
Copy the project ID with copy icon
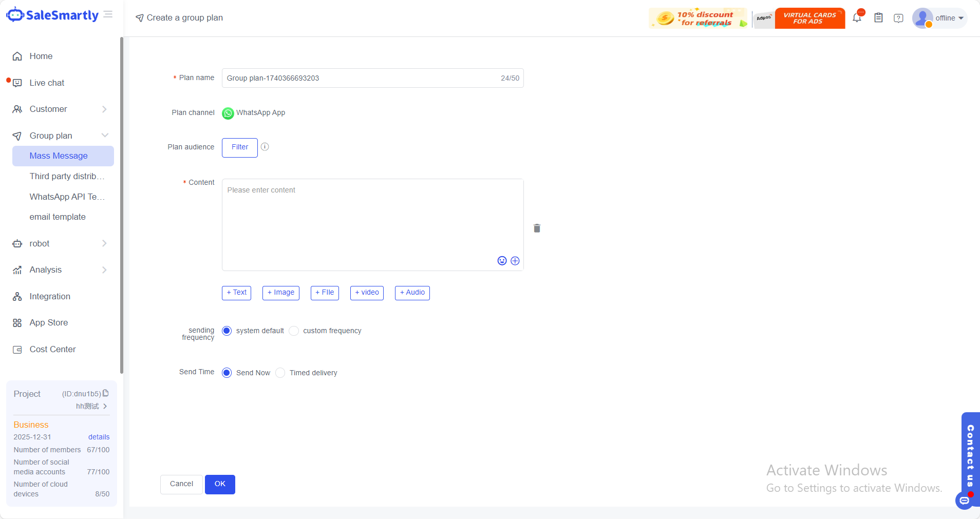pos(106,393)
